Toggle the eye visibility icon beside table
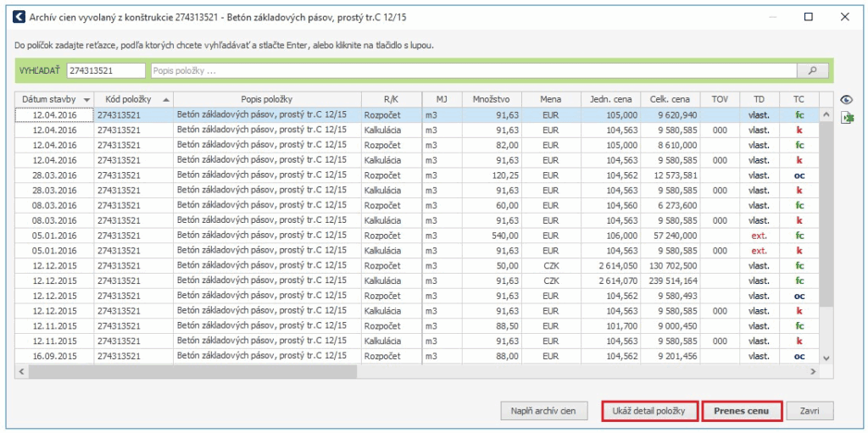Image resolution: width=868 pixels, height=433 pixels. (x=846, y=99)
